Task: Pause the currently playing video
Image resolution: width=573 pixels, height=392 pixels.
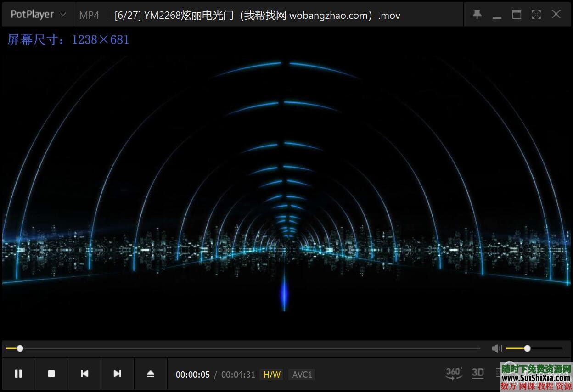Action: point(18,374)
